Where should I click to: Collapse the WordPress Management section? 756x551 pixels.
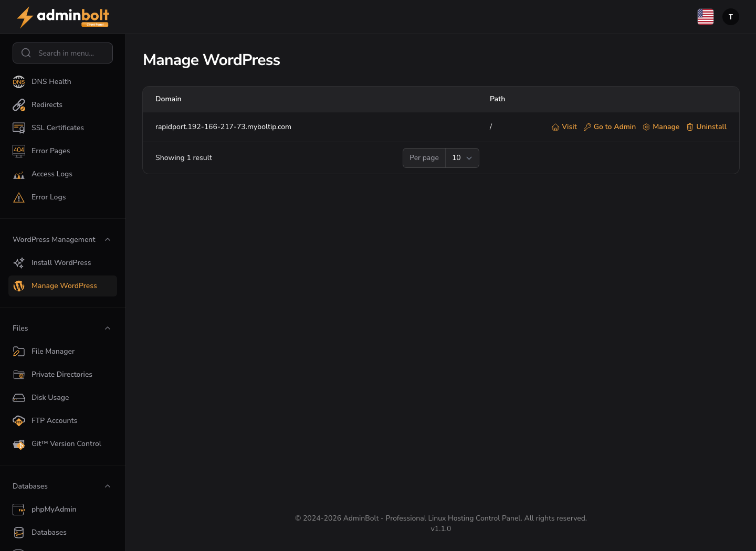(108, 239)
